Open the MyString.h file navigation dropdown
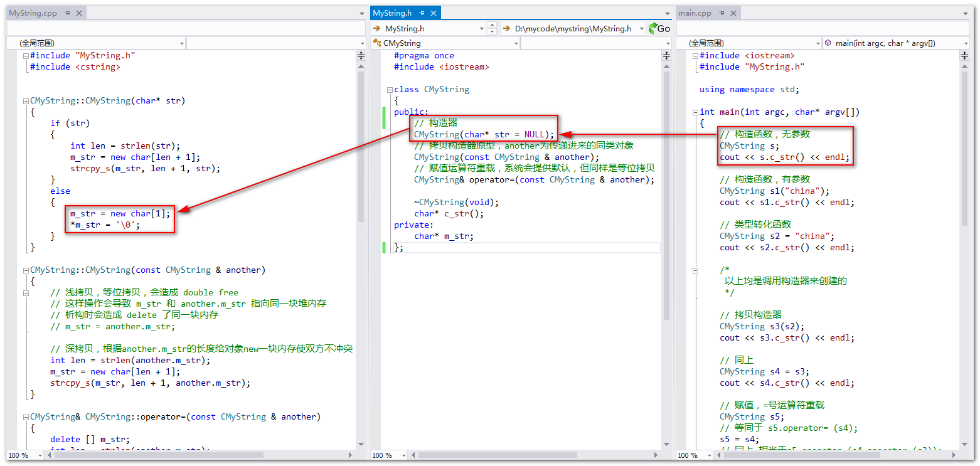Screen dimensions: 980x466 coord(429,28)
